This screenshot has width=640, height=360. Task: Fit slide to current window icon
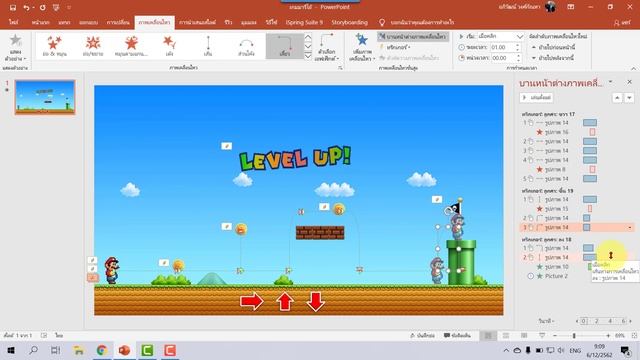click(x=634, y=336)
